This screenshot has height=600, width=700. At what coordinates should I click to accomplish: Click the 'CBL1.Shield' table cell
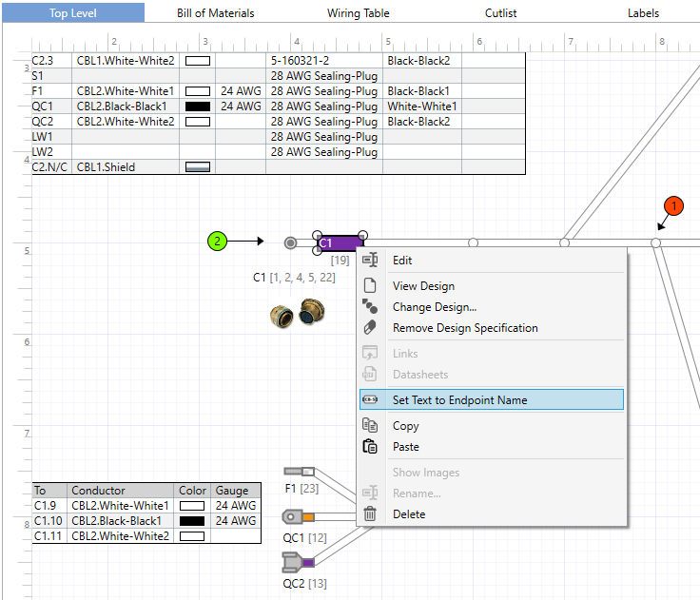click(x=126, y=167)
